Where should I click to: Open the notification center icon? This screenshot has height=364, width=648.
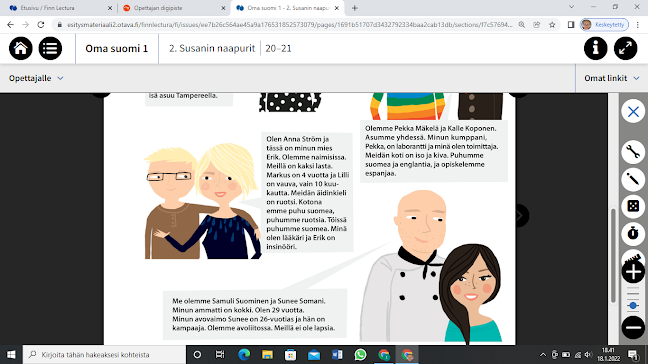[633, 354]
